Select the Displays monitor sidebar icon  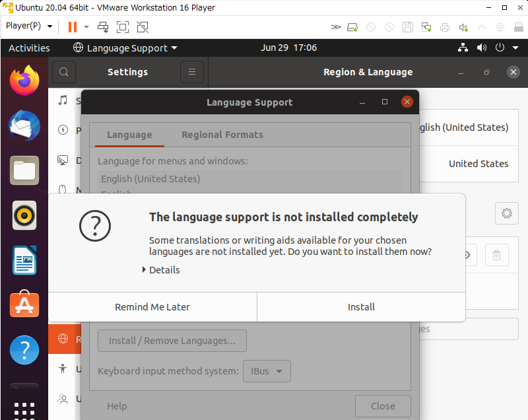pos(63,160)
